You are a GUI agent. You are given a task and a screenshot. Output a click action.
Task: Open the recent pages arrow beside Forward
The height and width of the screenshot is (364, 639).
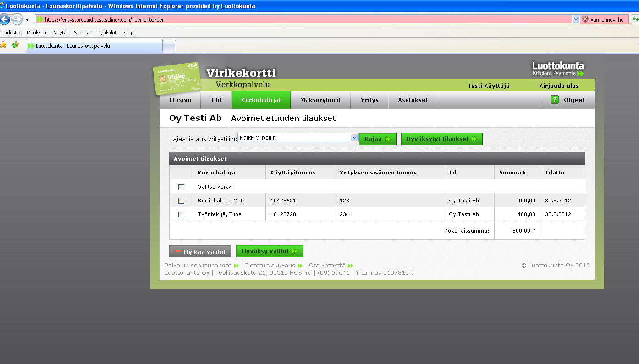[27, 20]
